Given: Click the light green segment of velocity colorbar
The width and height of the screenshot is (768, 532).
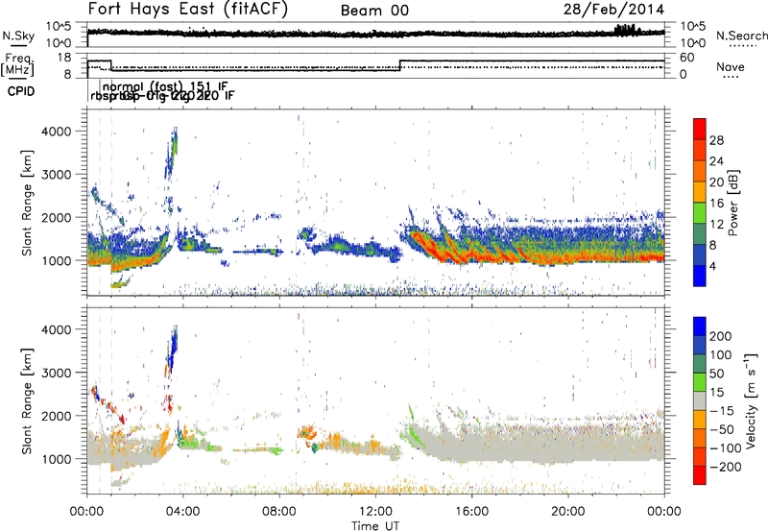Looking at the screenshot, I should [x=700, y=382].
